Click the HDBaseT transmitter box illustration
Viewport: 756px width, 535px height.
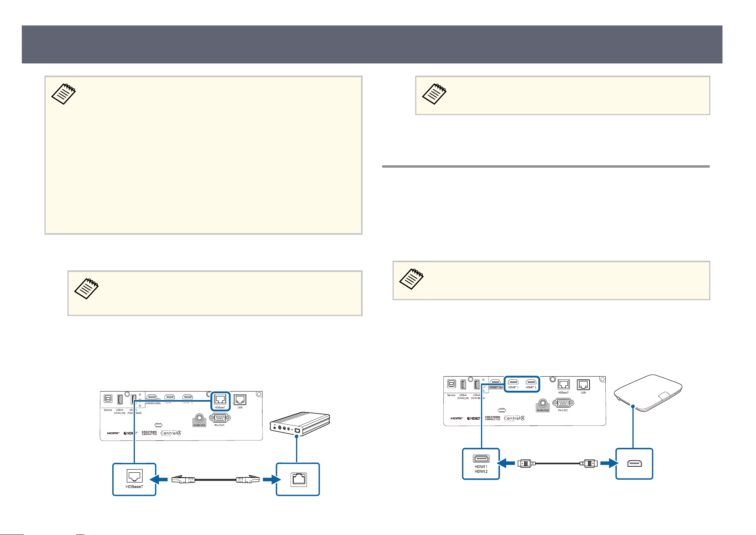pos(300,424)
